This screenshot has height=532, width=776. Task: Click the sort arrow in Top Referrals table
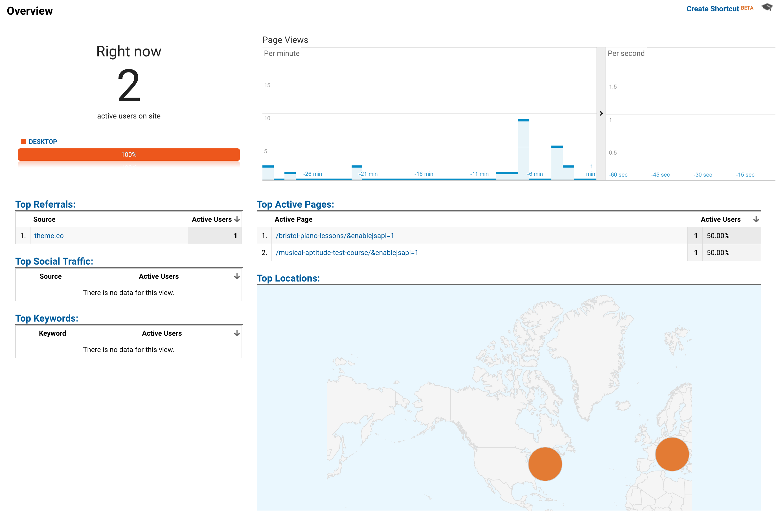236,219
